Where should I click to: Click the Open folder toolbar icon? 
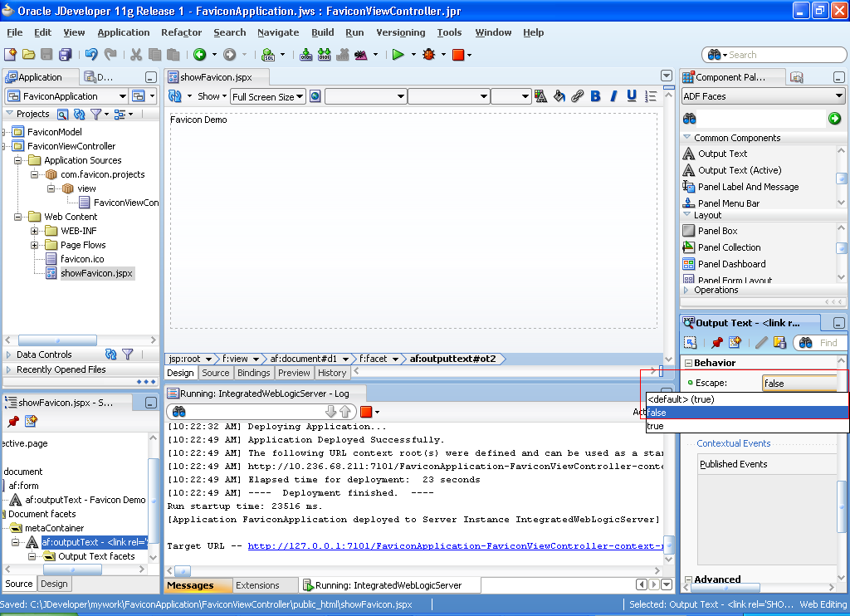coord(29,54)
